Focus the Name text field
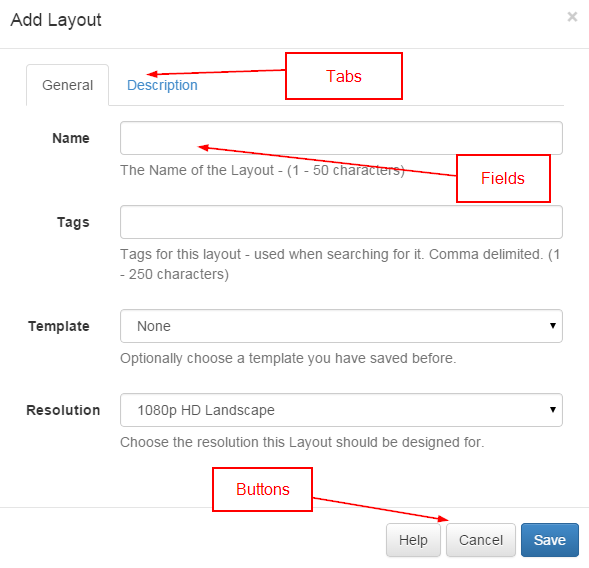The image size is (589, 568). point(341,138)
